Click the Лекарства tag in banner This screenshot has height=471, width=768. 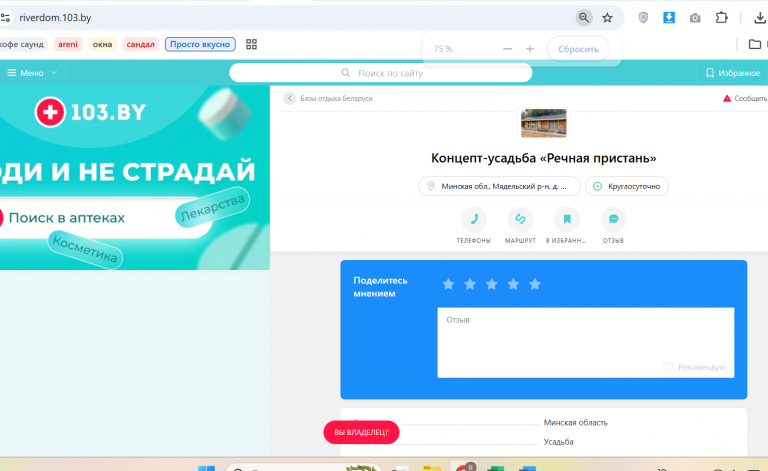pos(213,208)
